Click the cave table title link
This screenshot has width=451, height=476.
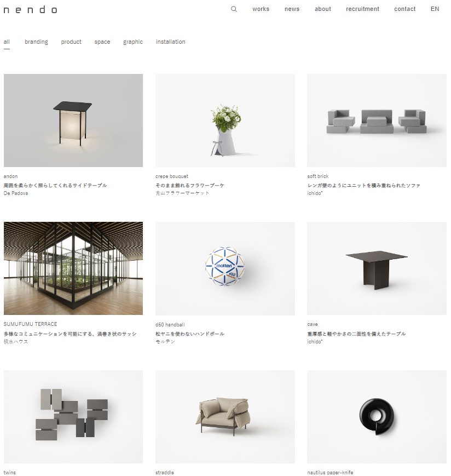pyautogui.click(x=313, y=324)
